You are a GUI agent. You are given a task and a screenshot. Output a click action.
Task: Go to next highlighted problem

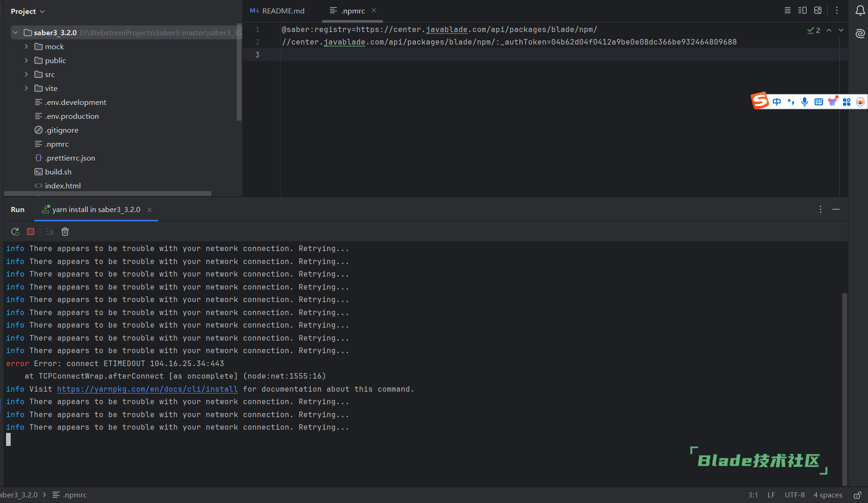[841, 30]
